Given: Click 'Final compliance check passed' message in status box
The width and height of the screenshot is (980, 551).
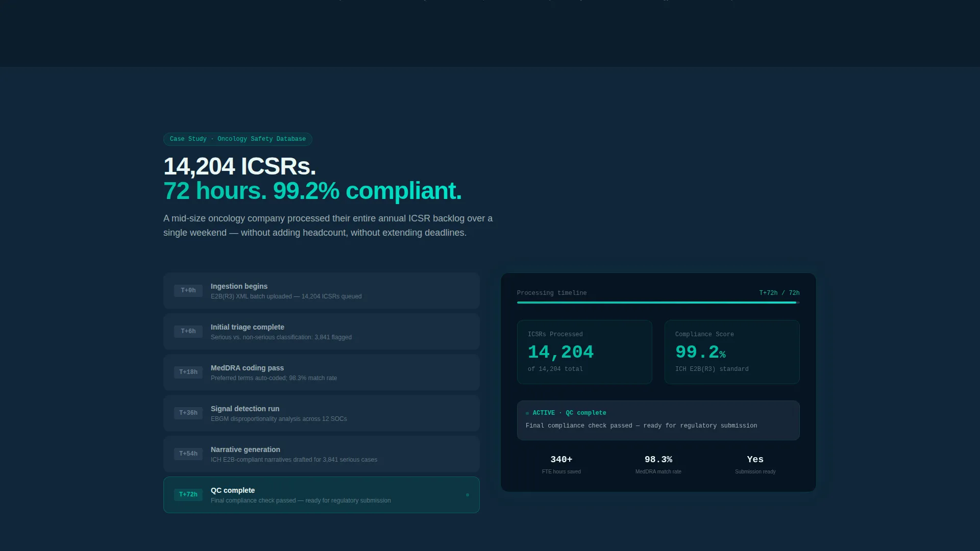Looking at the screenshot, I should tap(642, 425).
